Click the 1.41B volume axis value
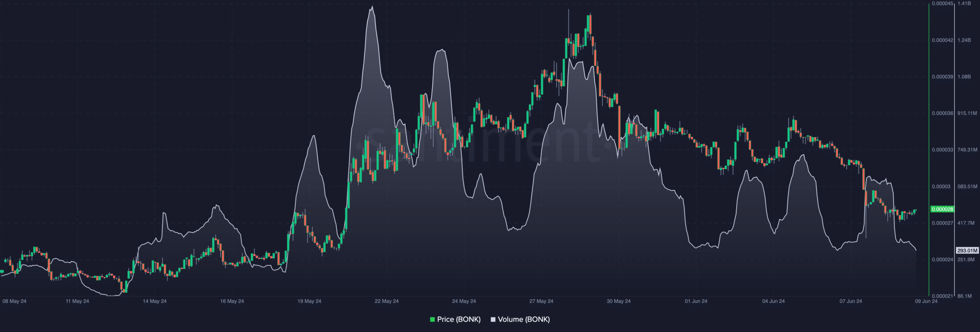980x332 pixels. click(x=964, y=3)
